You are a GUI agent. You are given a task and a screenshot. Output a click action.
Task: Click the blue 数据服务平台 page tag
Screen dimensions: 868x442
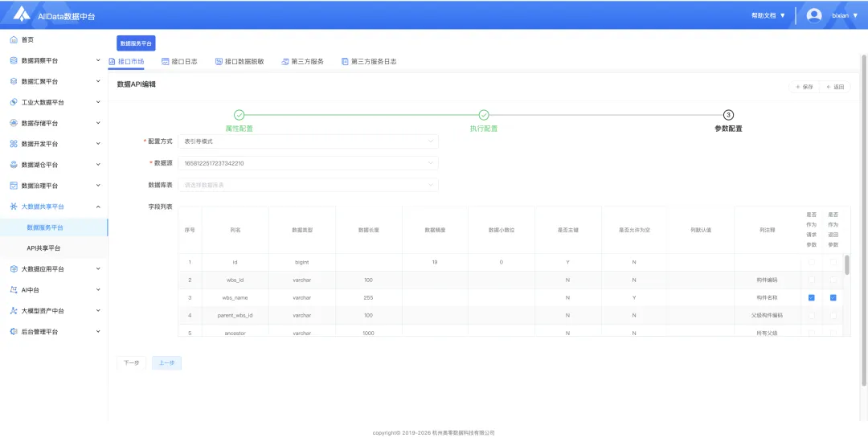pyautogui.click(x=136, y=43)
